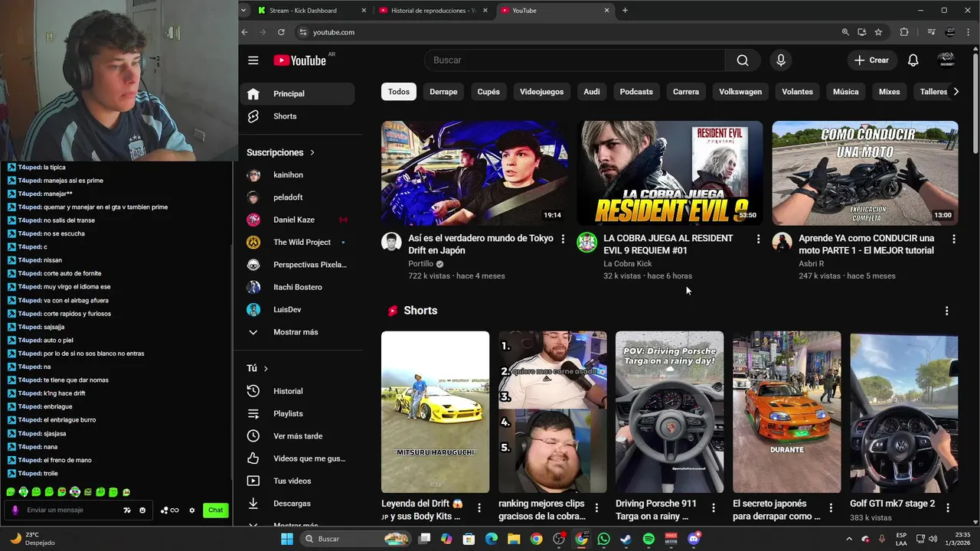Open the Chrome extensions puzzle icon
Screen dimensions: 980x551
(904, 32)
